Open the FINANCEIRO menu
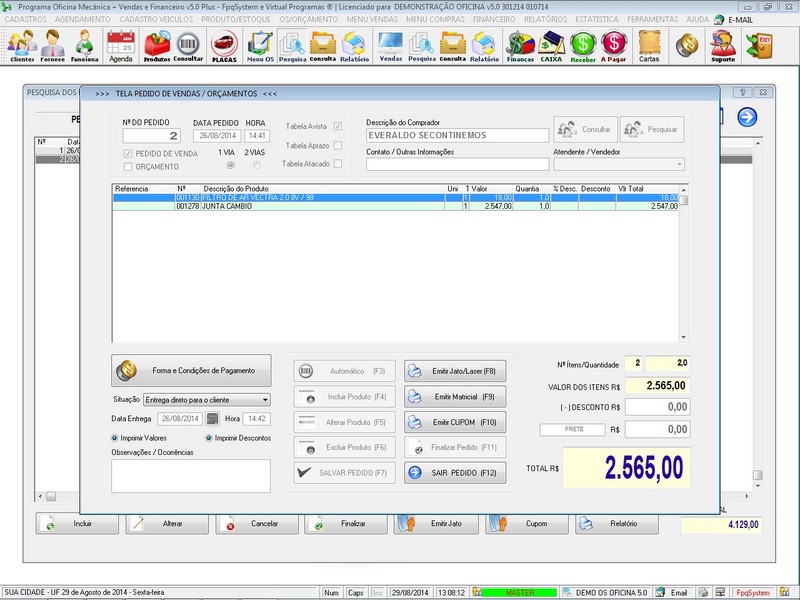 point(494,19)
